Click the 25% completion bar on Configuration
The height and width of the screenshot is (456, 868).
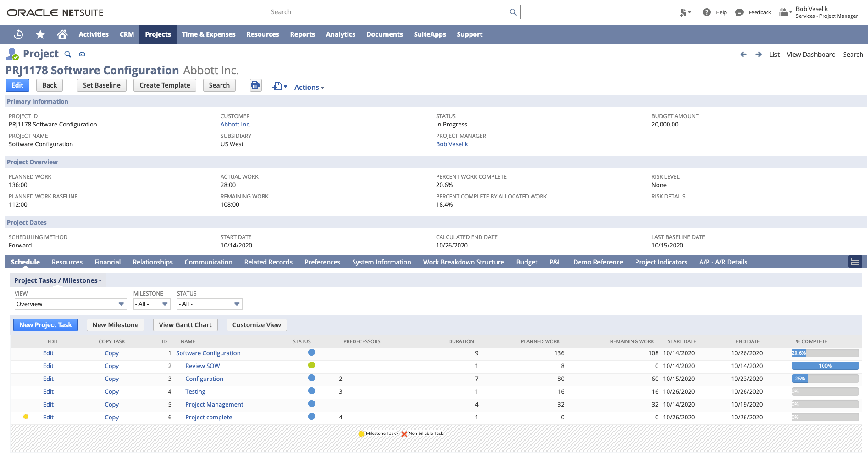click(x=800, y=379)
